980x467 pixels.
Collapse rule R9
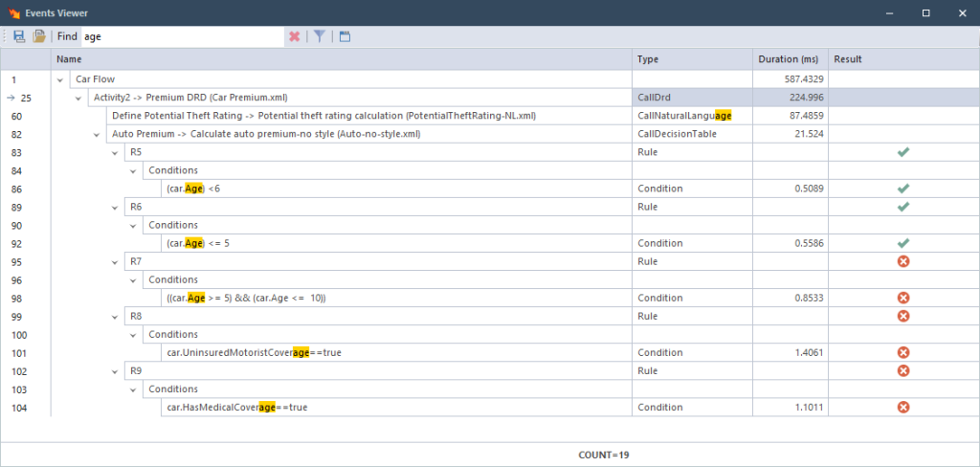pyautogui.click(x=115, y=370)
